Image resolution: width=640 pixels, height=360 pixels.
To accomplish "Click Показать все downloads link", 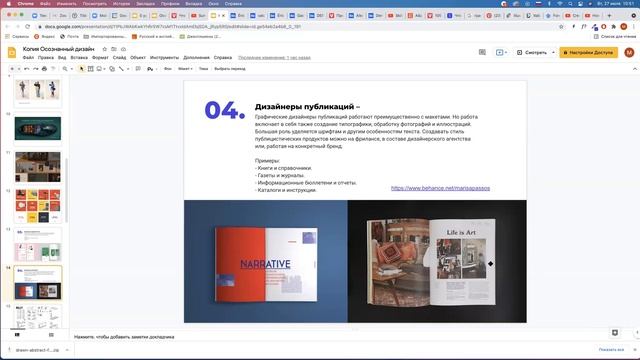I will click(x=611, y=350).
